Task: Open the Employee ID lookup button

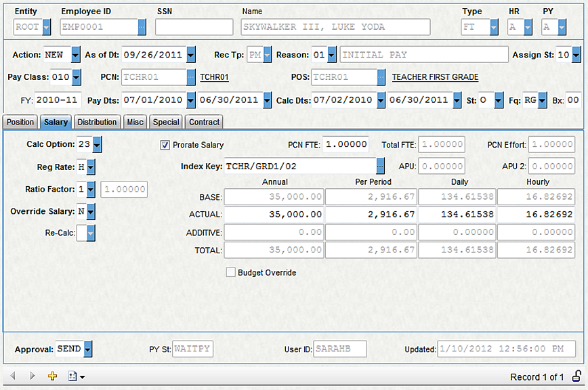Action: (x=142, y=27)
